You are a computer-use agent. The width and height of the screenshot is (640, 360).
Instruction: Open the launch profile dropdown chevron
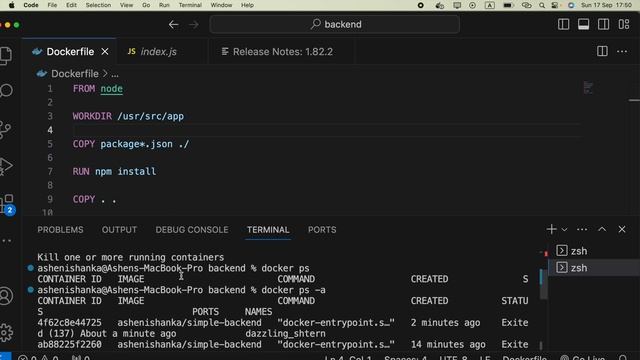click(564, 230)
